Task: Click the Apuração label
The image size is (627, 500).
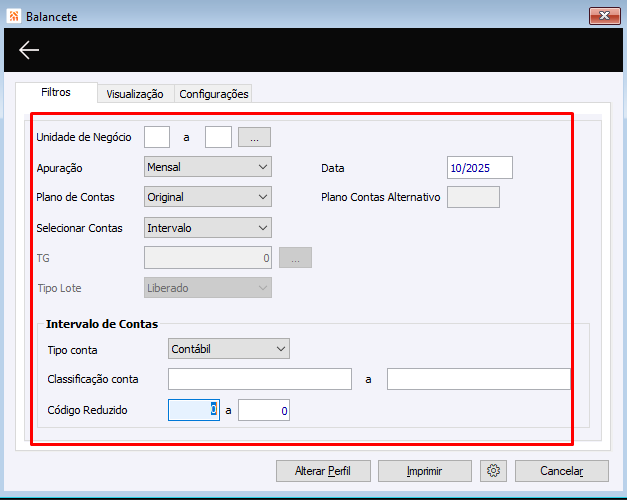Action: (x=60, y=168)
